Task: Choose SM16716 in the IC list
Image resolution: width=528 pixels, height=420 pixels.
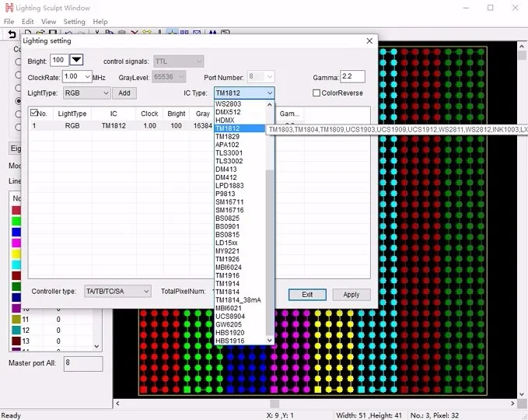Action: coord(240,210)
